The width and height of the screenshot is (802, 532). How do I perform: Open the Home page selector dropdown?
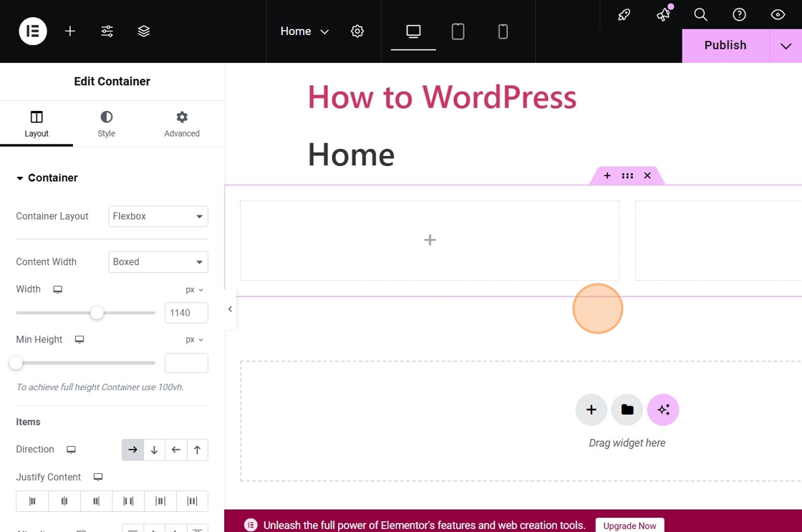304,32
